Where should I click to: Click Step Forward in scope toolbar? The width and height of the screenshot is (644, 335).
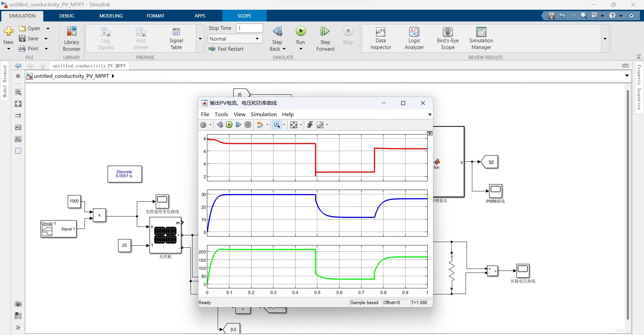[x=238, y=125]
